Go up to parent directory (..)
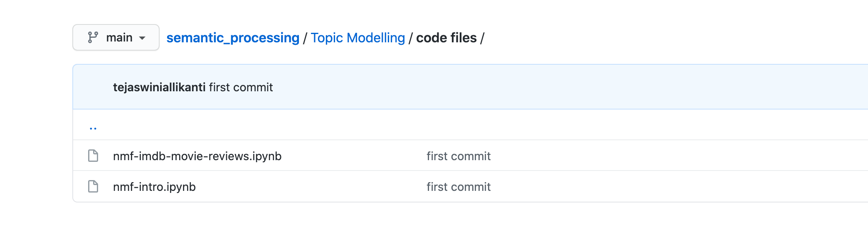This screenshot has width=868, height=239. click(93, 127)
